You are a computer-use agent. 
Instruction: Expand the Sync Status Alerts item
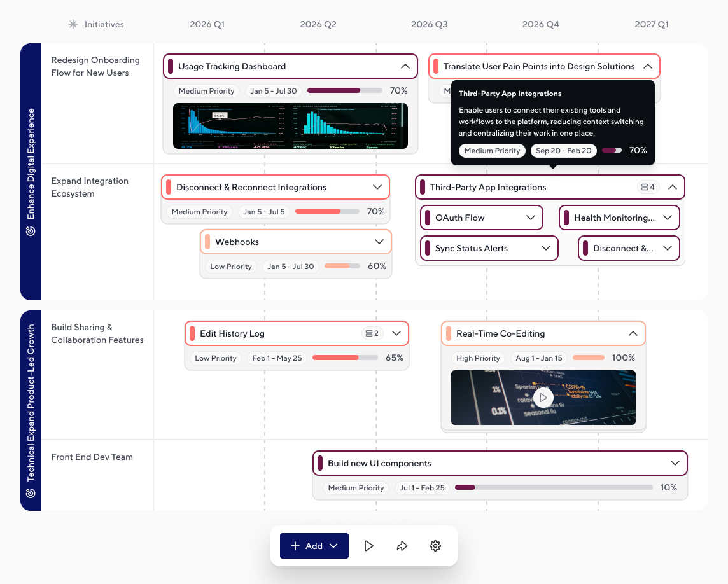546,248
